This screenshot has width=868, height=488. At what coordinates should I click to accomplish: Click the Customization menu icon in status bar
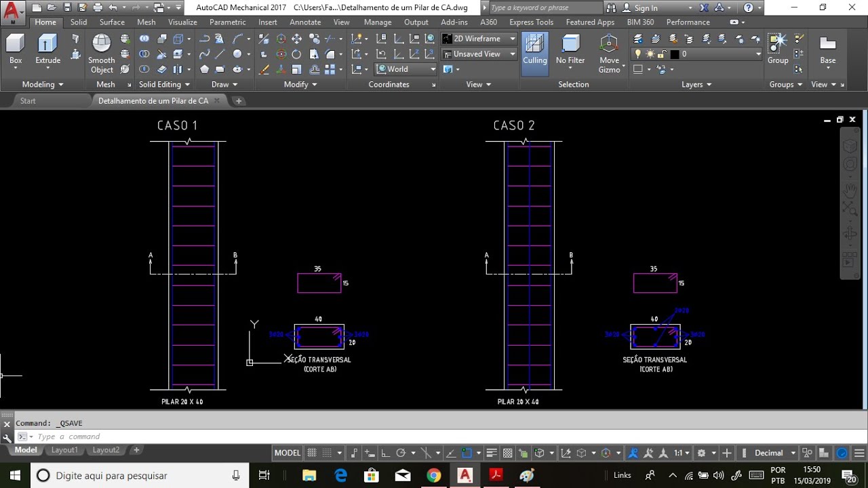858,453
